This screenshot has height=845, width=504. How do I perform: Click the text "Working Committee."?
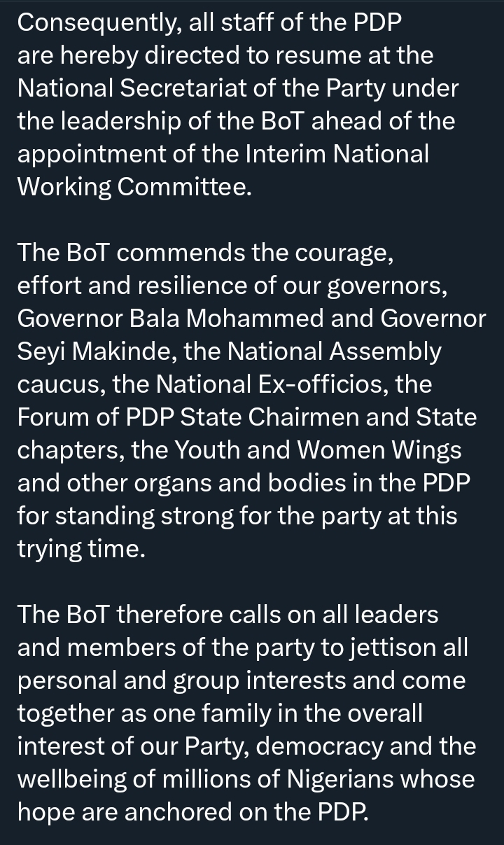click(x=134, y=187)
